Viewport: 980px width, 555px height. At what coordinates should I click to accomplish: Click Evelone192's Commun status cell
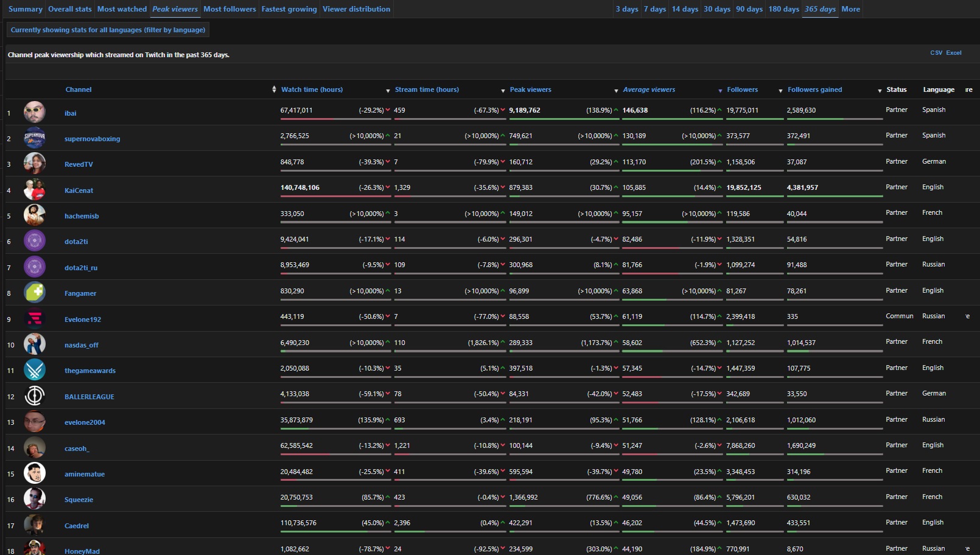click(x=900, y=316)
